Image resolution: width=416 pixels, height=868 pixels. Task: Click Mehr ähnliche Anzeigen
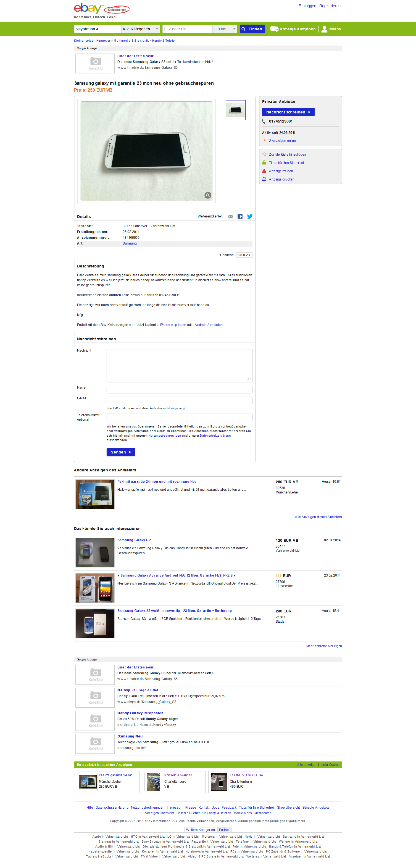click(x=324, y=646)
